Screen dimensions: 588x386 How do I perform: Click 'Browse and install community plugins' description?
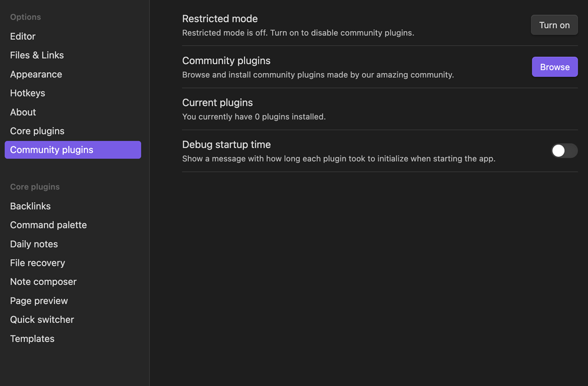[x=318, y=75]
